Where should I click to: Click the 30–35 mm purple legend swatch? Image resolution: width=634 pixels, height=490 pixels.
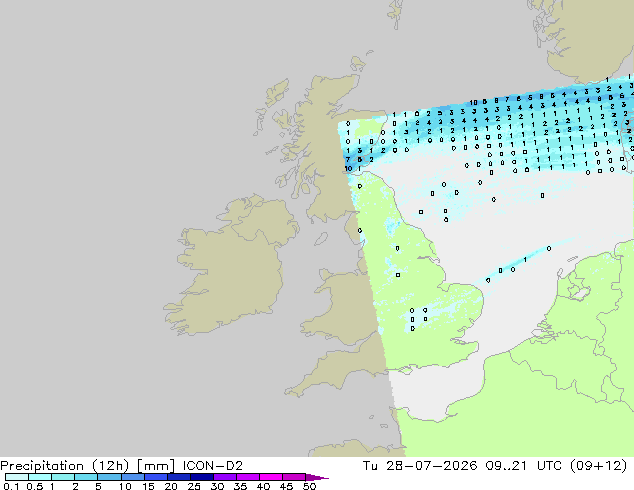click(224, 477)
